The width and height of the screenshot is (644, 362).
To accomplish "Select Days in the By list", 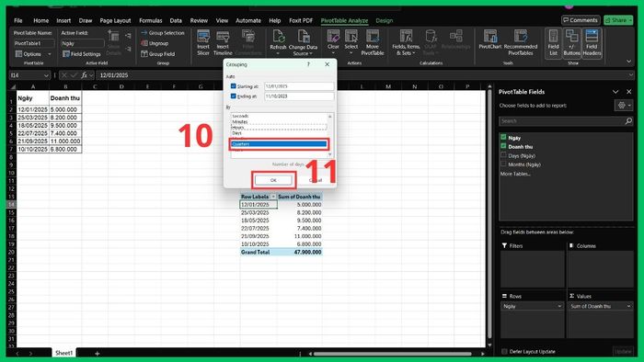I will [x=279, y=133].
